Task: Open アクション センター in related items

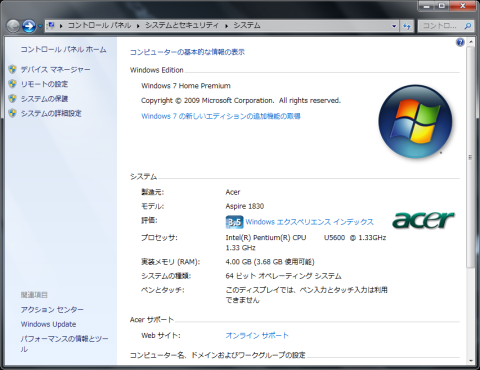Action: 52,310
